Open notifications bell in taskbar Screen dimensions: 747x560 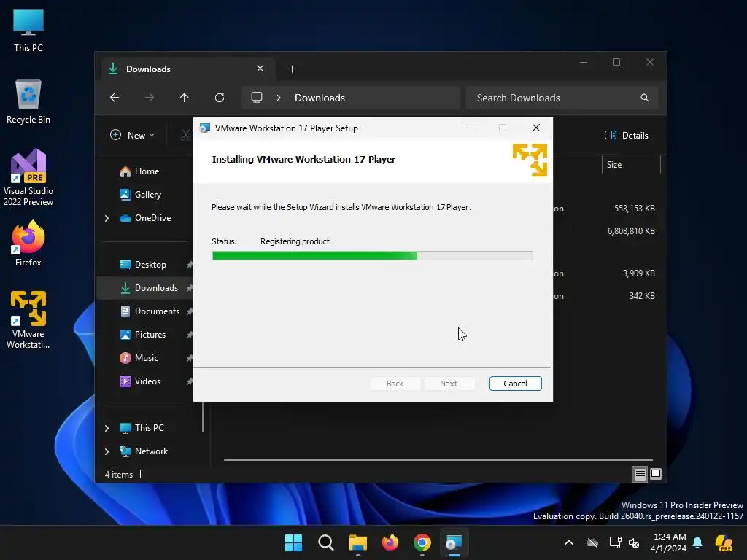pos(697,542)
